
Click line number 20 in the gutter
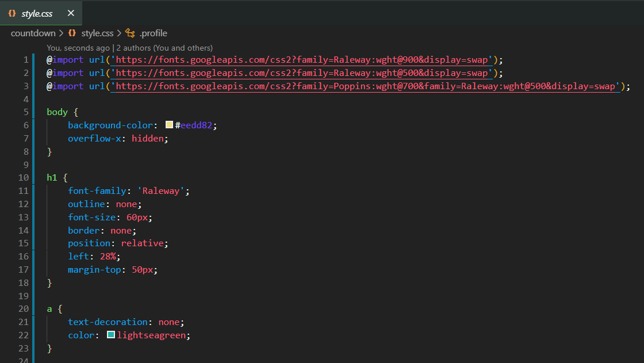tap(24, 309)
